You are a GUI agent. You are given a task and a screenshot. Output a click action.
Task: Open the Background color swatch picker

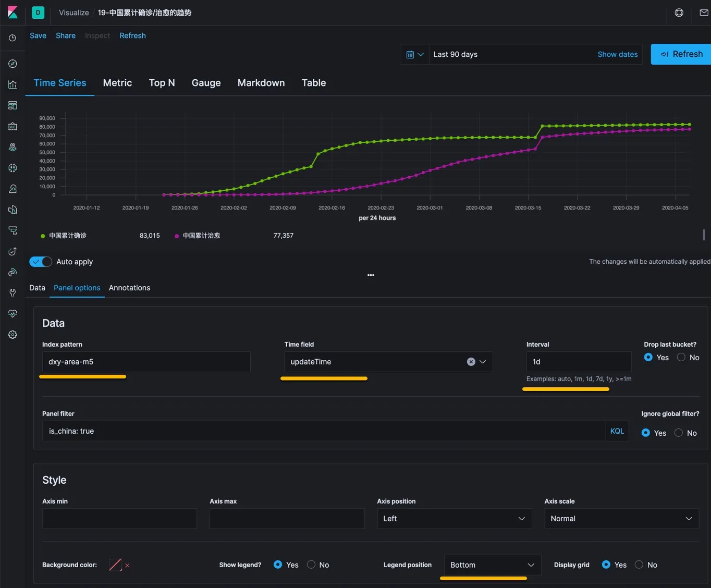pos(115,565)
